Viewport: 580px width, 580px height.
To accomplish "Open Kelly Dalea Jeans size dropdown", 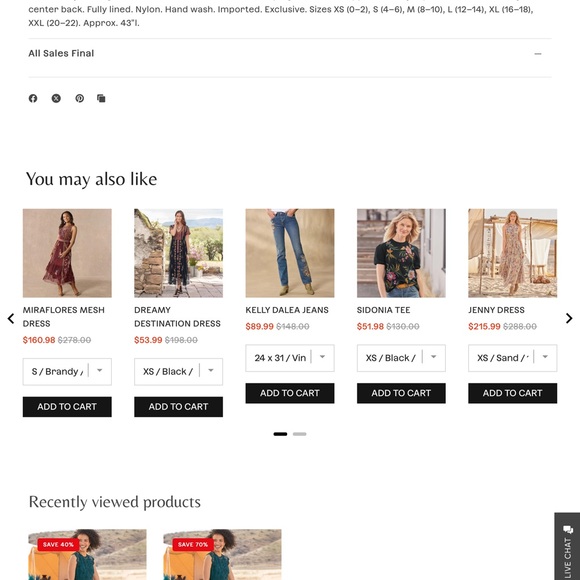I will tap(290, 358).
